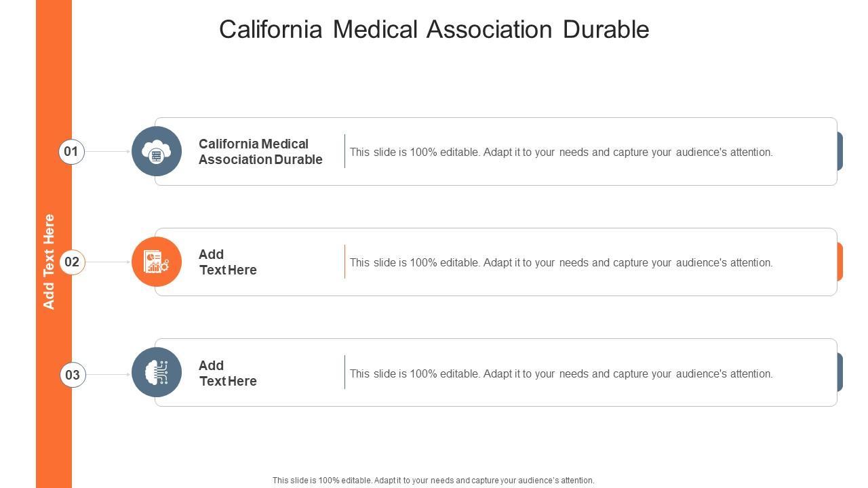Viewport: 868px width, 488px height.
Task: Select the description text in row 02
Action: (x=561, y=263)
